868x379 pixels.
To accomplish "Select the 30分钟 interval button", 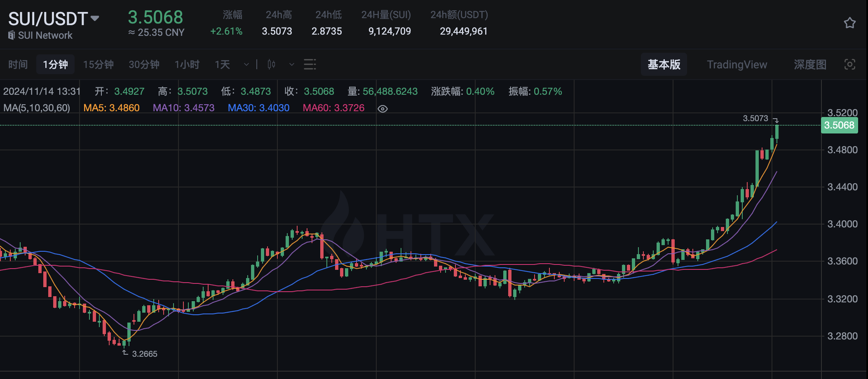I will click(144, 65).
